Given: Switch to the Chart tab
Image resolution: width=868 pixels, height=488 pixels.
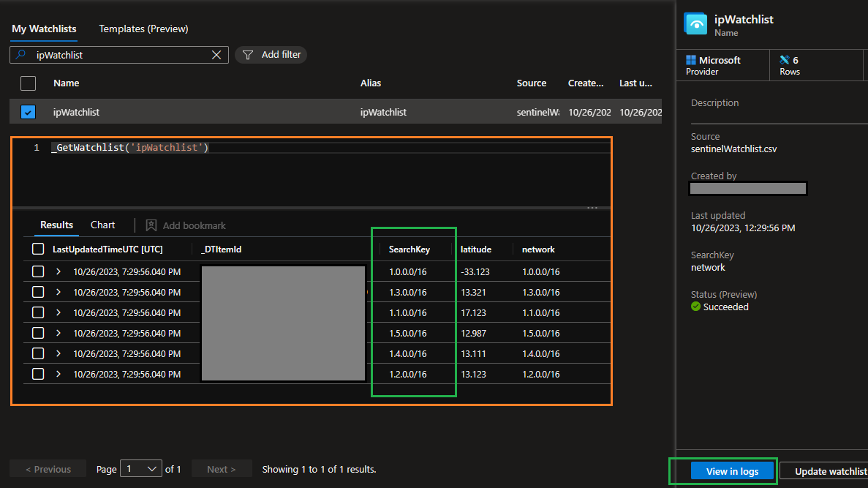Looking at the screenshot, I should click(102, 225).
